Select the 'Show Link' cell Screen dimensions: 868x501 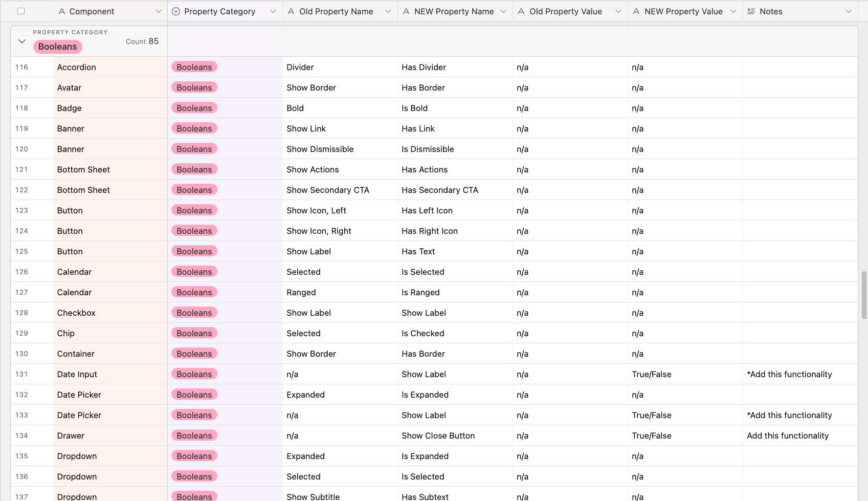click(x=340, y=128)
